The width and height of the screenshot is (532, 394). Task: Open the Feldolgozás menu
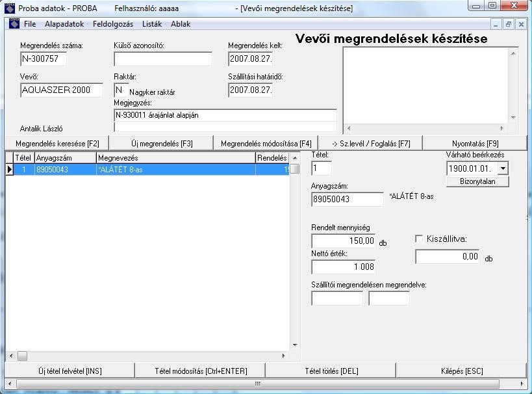(113, 24)
